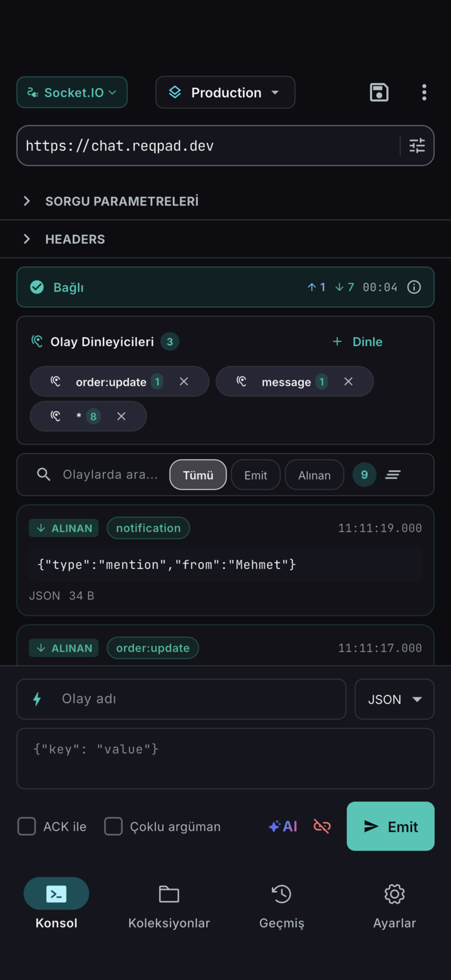This screenshot has height=980, width=451.
Task: Click the received count down arrow 7
Action: pyautogui.click(x=344, y=287)
